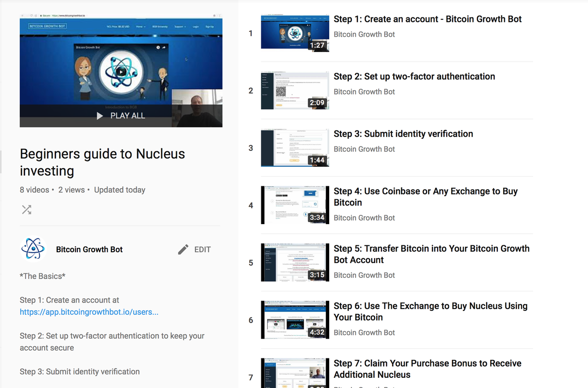Play the Step 7 video thumbnail
Screen dimensions: 588x388
click(295, 373)
